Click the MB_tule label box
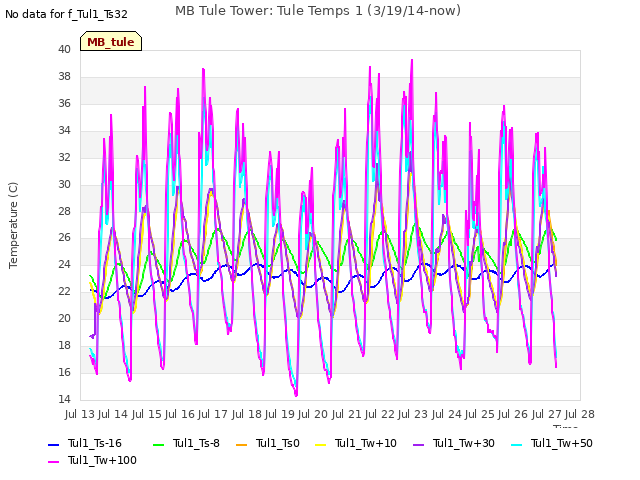The image size is (640, 480). click(111, 41)
